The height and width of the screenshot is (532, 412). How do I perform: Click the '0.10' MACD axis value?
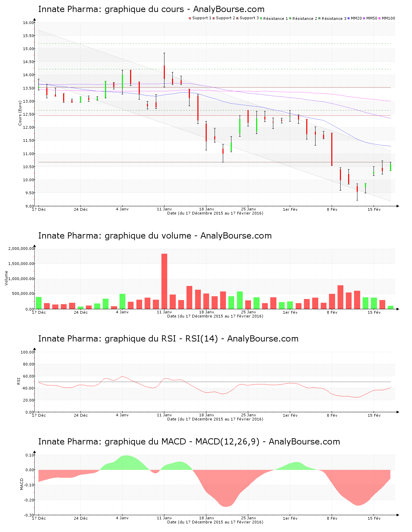30,455
